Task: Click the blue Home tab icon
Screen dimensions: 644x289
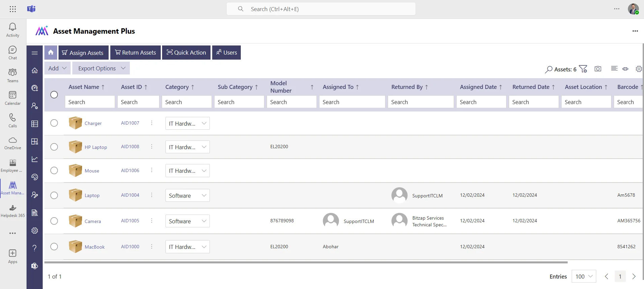Action: (51, 53)
